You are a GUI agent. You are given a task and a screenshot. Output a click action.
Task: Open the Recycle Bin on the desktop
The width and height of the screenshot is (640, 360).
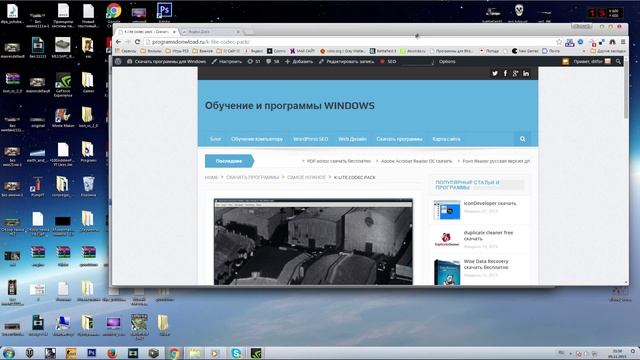89,186
